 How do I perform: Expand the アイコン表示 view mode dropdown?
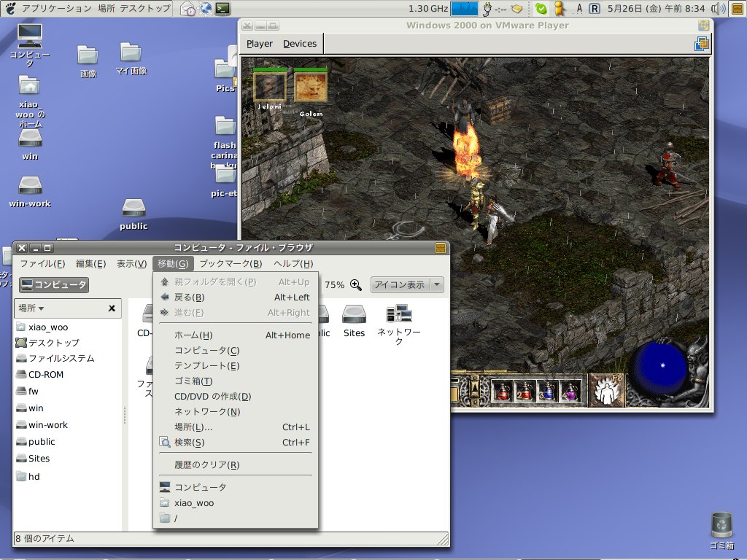pos(437,285)
